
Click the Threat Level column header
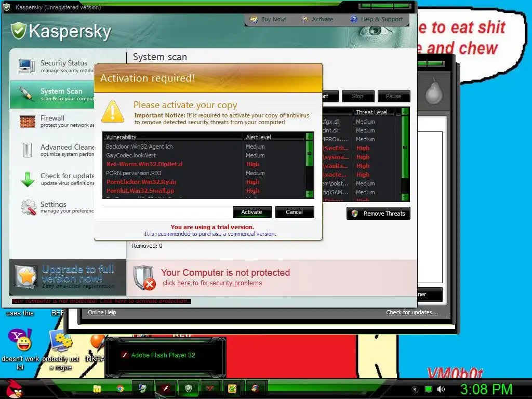point(374,112)
